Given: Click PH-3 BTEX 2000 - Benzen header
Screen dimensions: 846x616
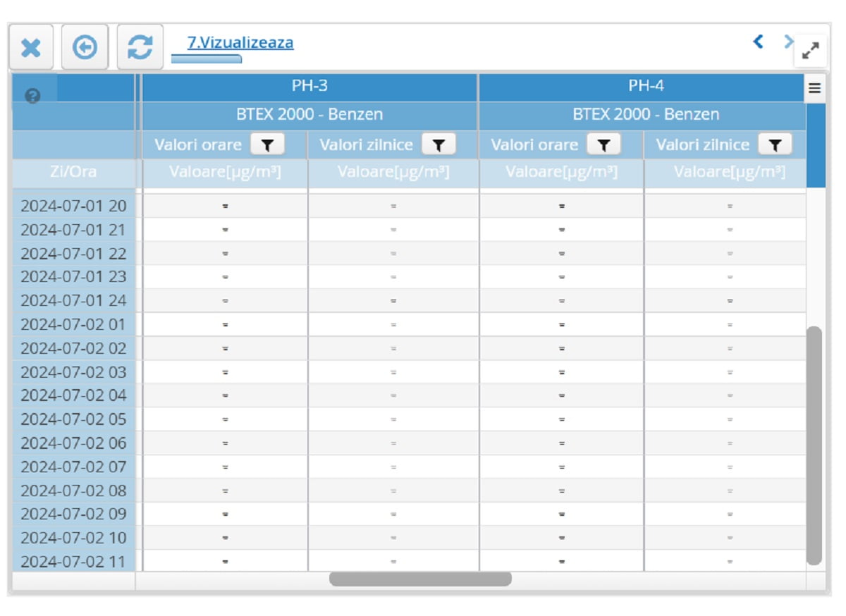Looking at the screenshot, I should [309, 115].
